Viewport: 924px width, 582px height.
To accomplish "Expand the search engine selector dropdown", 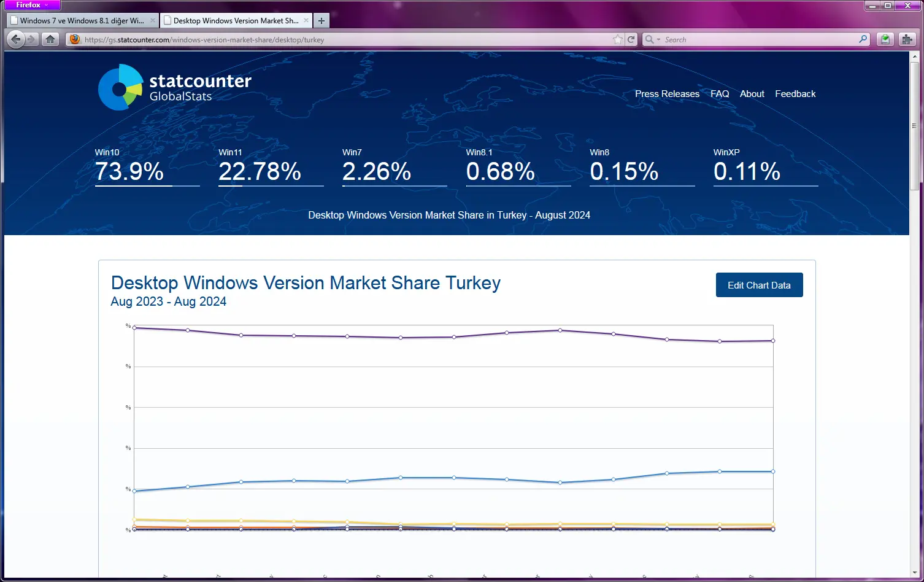I will (x=652, y=39).
